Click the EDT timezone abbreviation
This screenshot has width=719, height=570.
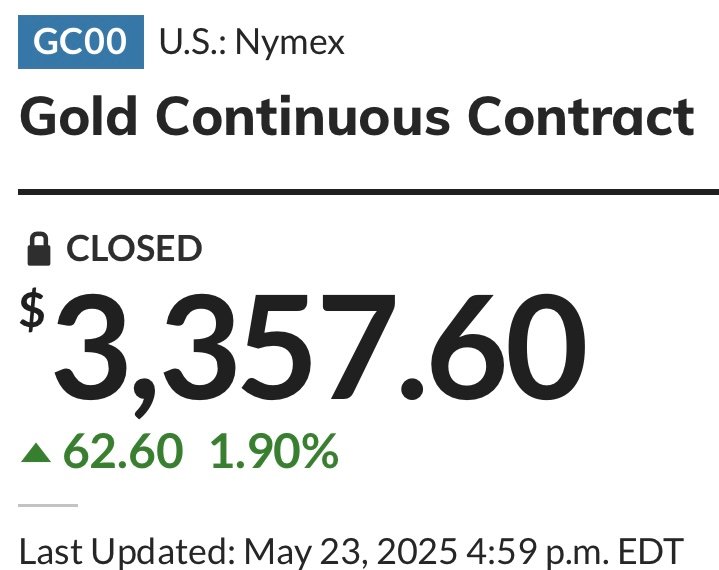pyautogui.click(x=651, y=551)
